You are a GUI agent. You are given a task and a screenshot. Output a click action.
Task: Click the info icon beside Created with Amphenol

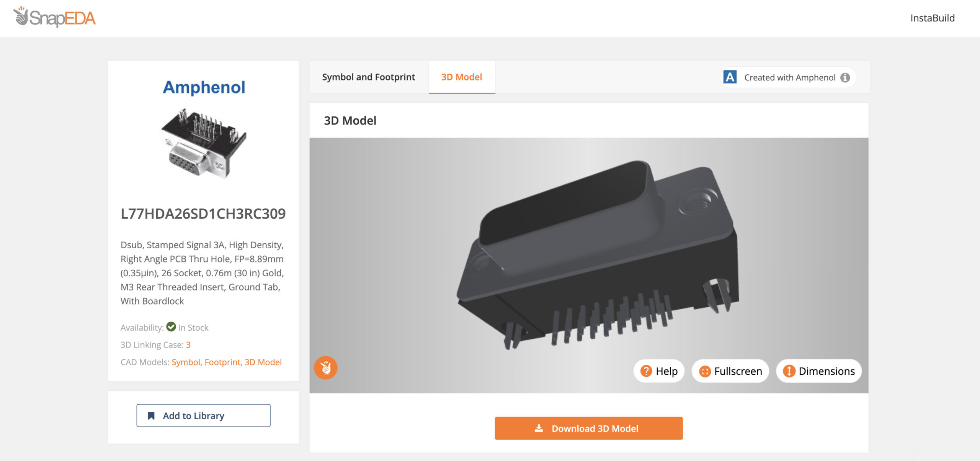pos(845,77)
